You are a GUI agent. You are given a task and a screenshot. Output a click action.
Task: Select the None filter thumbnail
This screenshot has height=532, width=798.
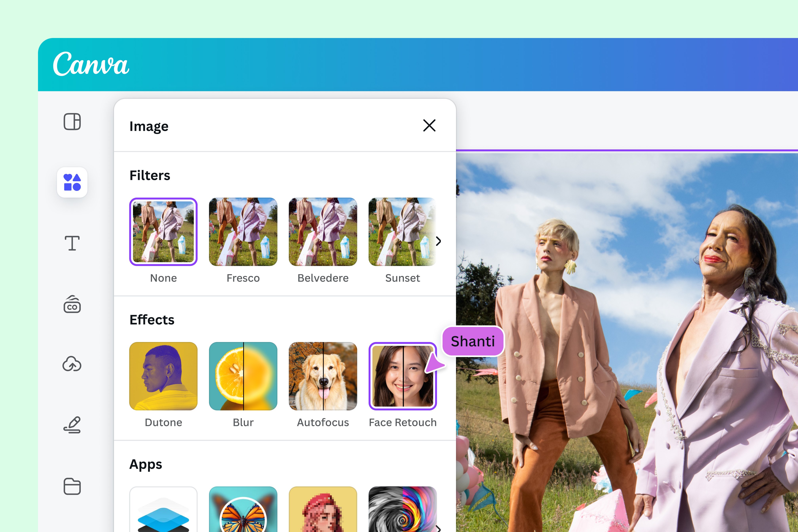163,232
